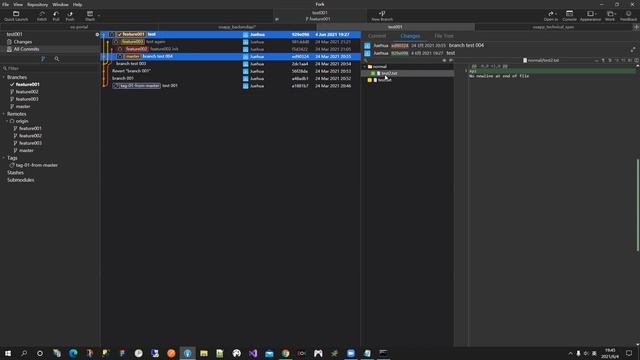
Task: Create a New Branch from toolbar
Action: pyautogui.click(x=382, y=16)
